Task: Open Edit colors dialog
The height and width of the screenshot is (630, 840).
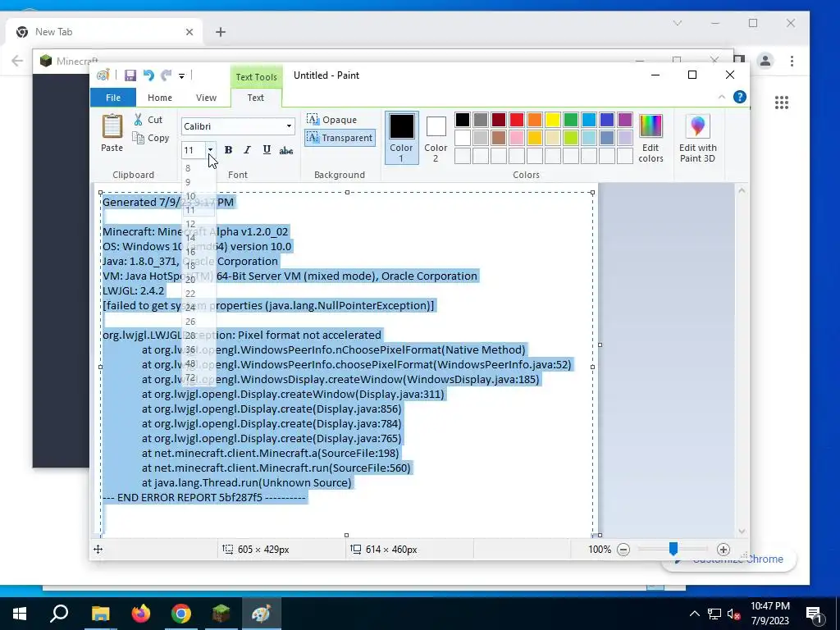Action: coord(651,138)
